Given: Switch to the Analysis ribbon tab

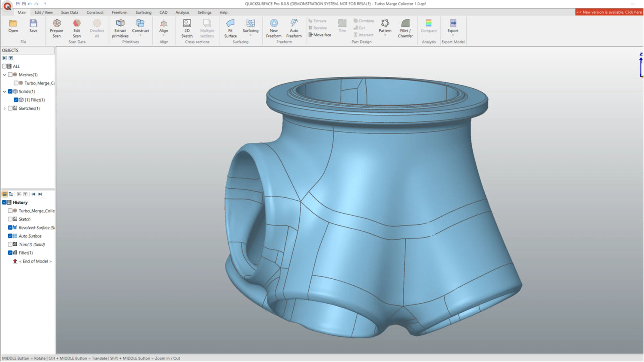Looking at the screenshot, I should click(182, 12).
